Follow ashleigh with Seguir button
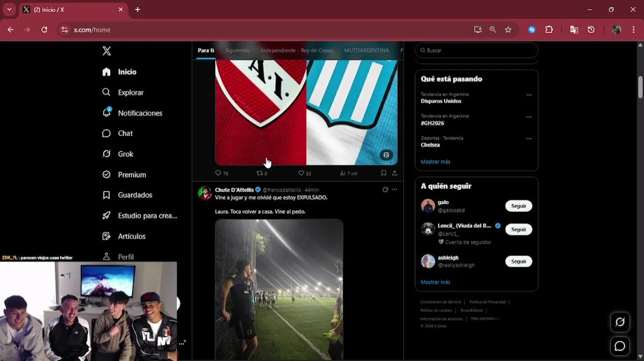The width and height of the screenshot is (644, 361). click(x=519, y=261)
